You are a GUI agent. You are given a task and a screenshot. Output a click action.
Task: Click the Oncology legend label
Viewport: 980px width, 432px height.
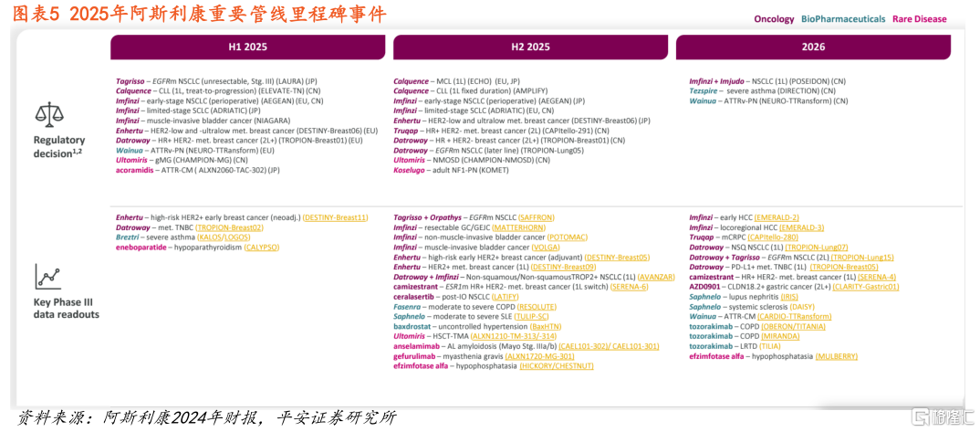[x=774, y=19]
